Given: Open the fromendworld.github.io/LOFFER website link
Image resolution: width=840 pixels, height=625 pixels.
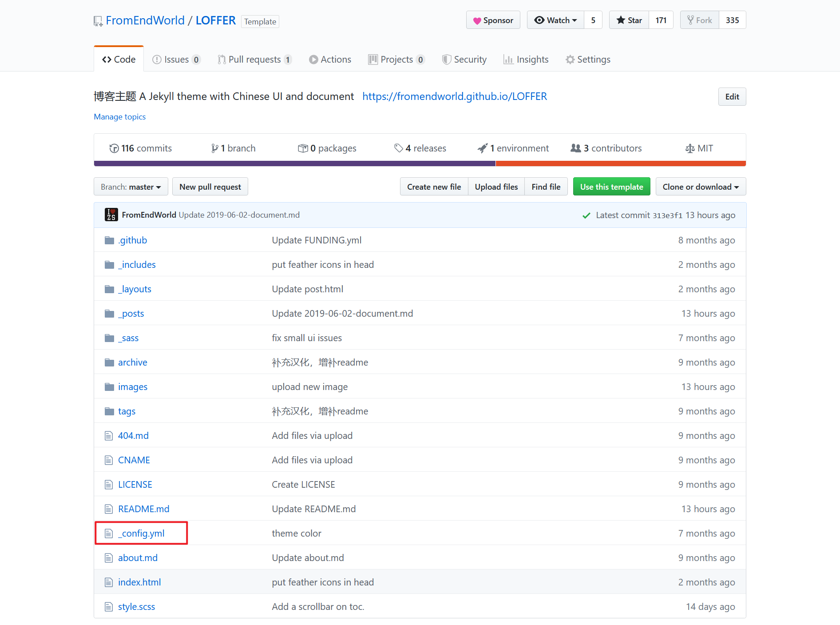Looking at the screenshot, I should (454, 96).
